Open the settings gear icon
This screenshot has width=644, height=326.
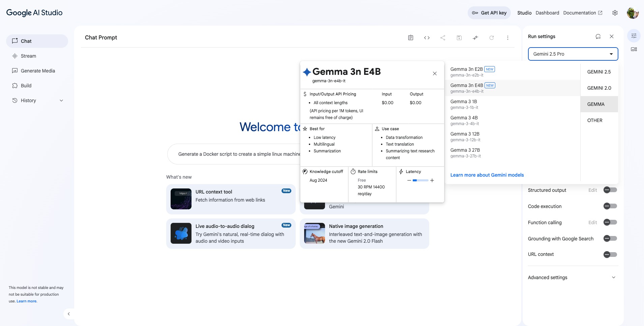pyautogui.click(x=615, y=13)
